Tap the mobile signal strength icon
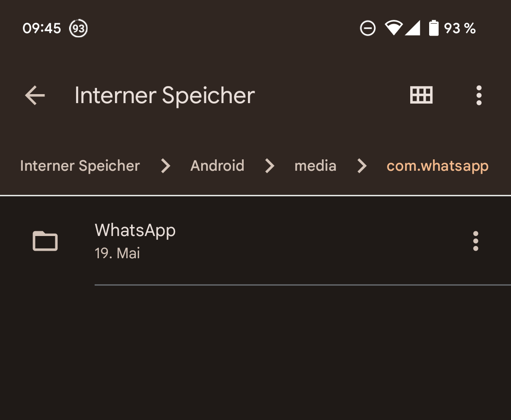 (x=413, y=28)
